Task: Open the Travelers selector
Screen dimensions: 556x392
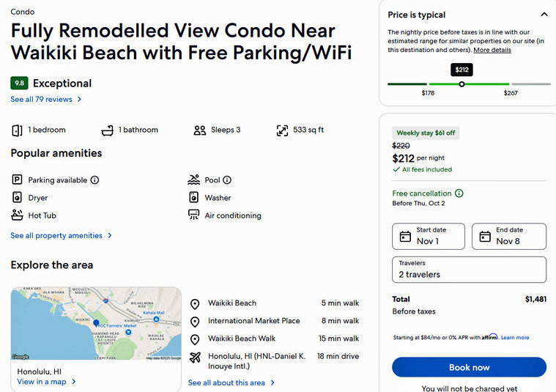Action: [x=469, y=270]
